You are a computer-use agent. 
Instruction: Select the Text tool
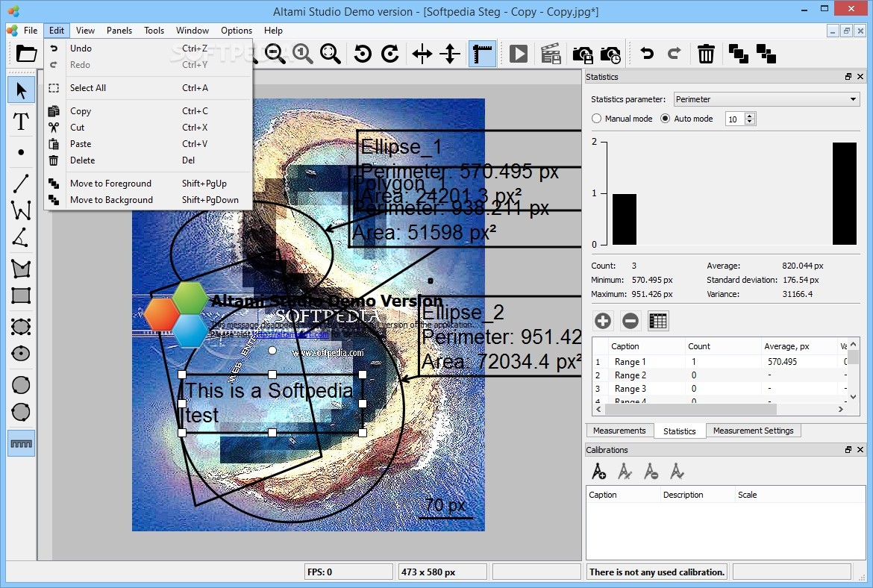coord(21,121)
